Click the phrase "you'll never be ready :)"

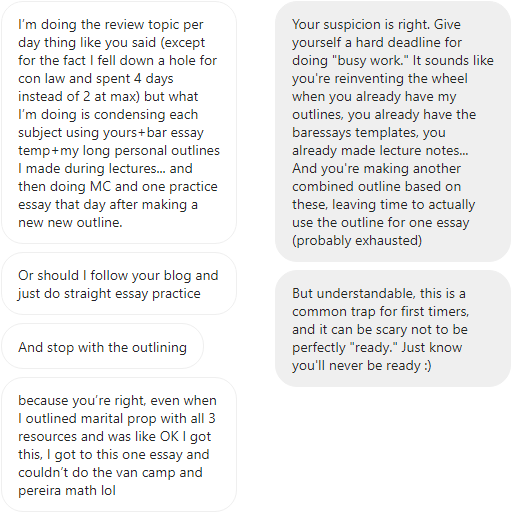[362, 366]
